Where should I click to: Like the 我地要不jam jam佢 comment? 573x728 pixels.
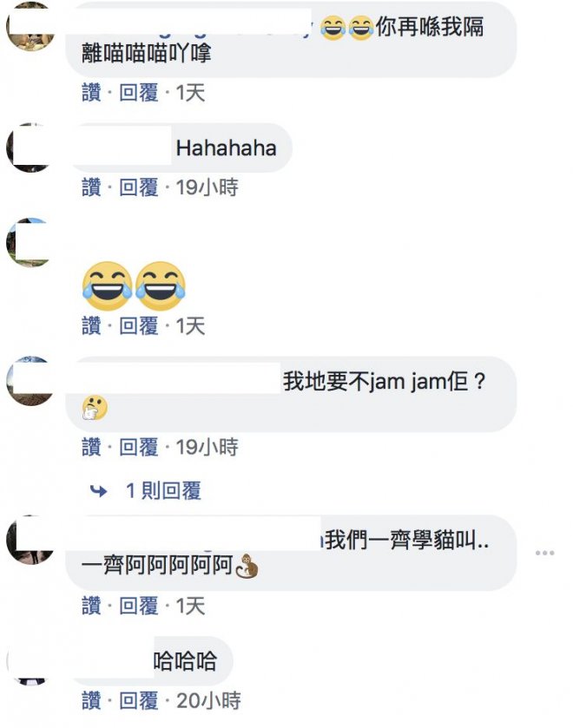[91, 447]
